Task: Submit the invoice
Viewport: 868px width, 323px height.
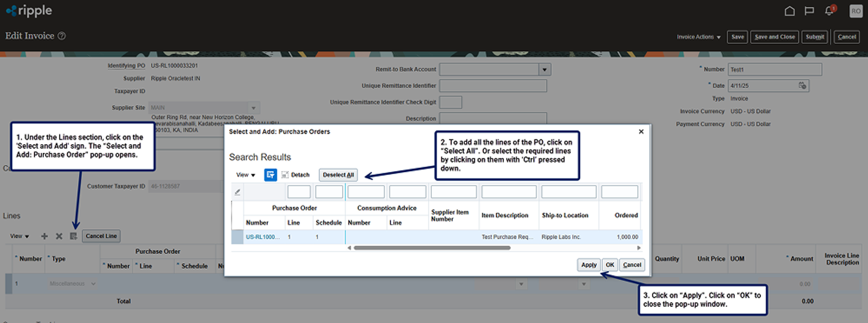Action: (815, 37)
